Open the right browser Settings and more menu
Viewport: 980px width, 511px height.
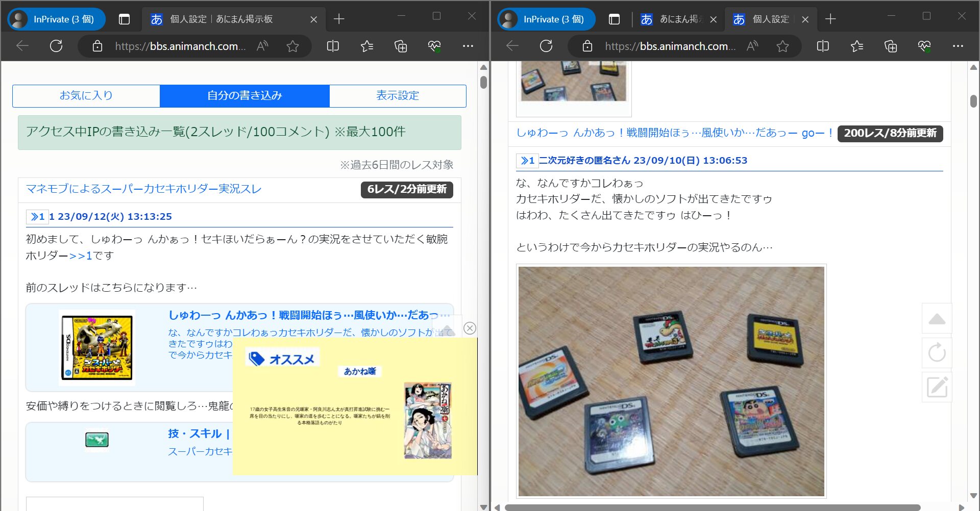(x=958, y=46)
